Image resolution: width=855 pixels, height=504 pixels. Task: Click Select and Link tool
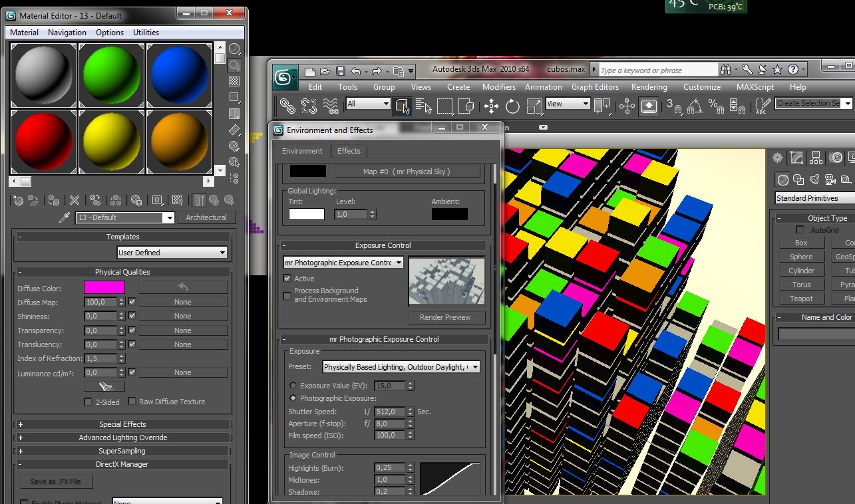287,105
